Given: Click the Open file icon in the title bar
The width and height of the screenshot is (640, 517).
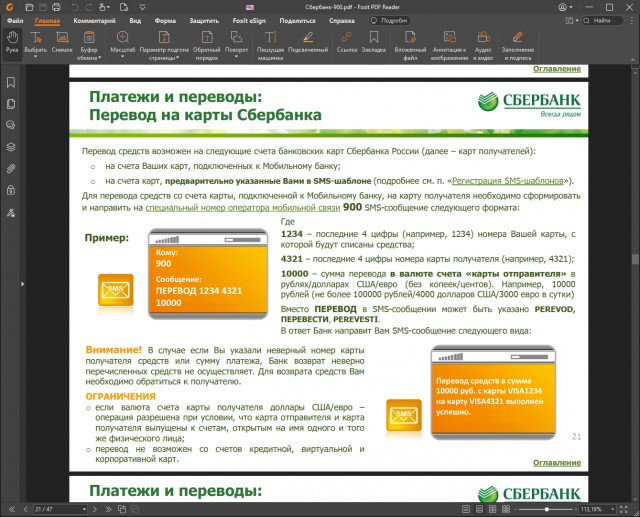Looking at the screenshot, I should (29, 7).
